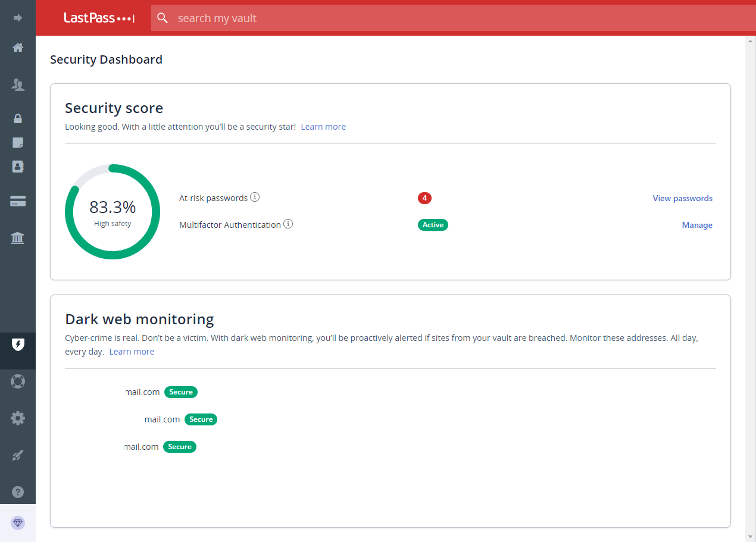Image resolution: width=756 pixels, height=542 pixels.
Task: Open Account Settings gear icon
Action: (x=18, y=418)
